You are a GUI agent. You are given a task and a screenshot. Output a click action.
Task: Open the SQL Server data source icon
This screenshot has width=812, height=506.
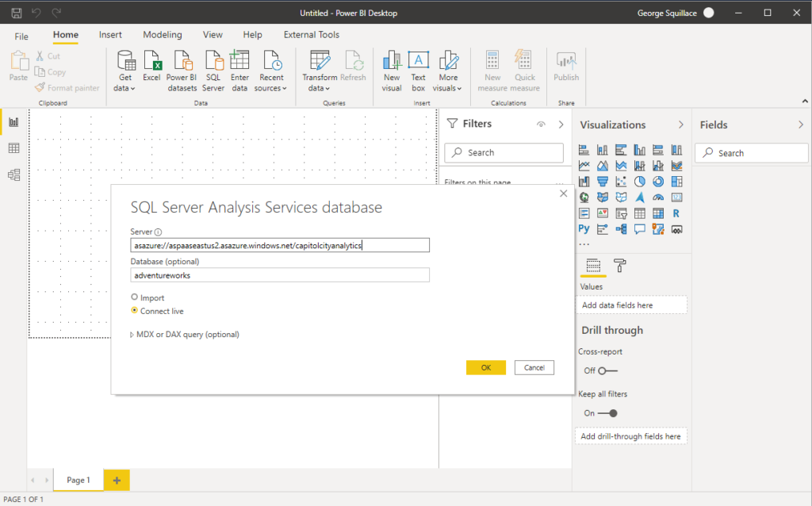tap(213, 70)
